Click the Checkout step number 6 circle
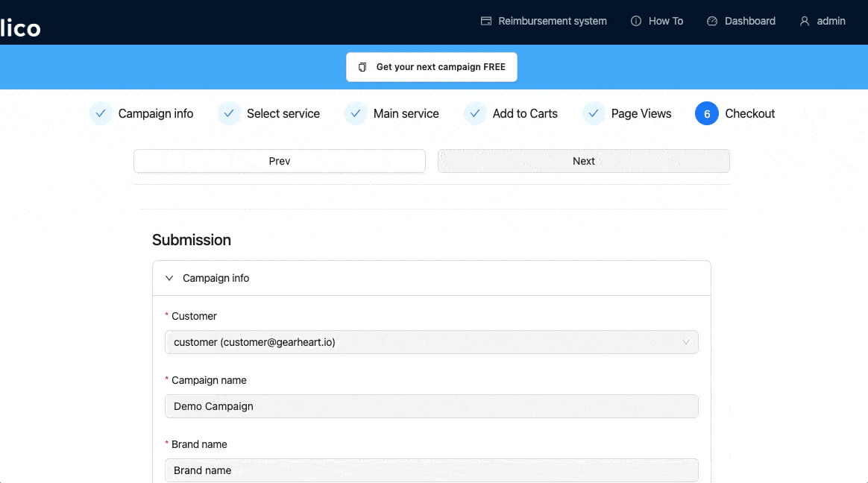 707,113
